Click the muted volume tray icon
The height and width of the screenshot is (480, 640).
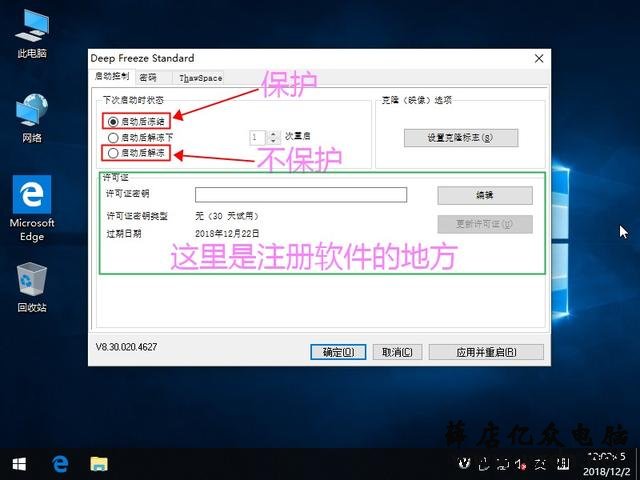coord(520,463)
